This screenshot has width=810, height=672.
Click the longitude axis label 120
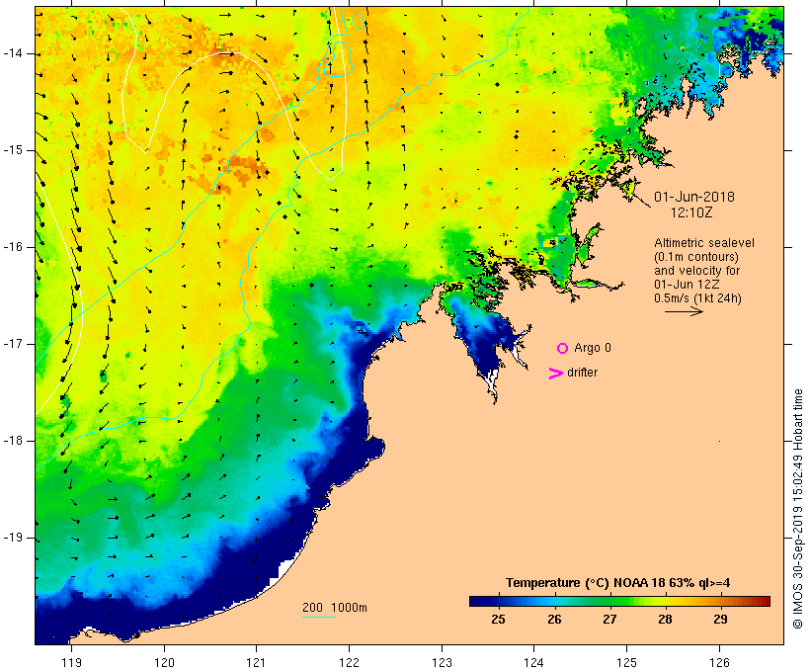[x=164, y=662]
